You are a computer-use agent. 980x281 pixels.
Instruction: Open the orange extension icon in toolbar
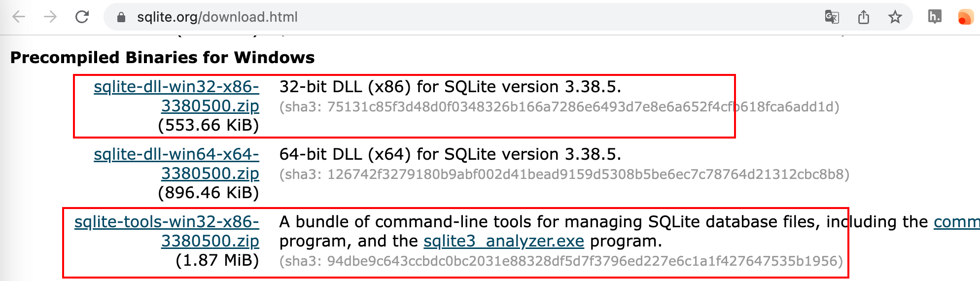(x=965, y=17)
